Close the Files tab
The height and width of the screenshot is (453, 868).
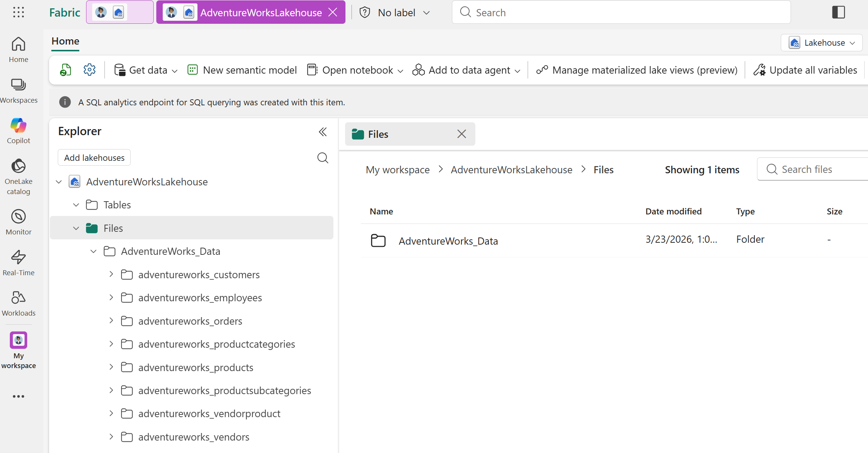[x=461, y=134]
